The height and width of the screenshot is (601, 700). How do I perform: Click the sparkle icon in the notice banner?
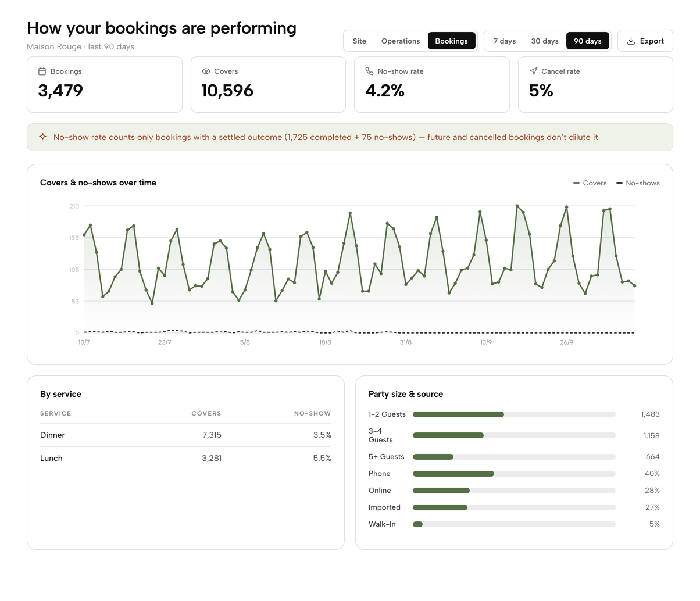[42, 137]
